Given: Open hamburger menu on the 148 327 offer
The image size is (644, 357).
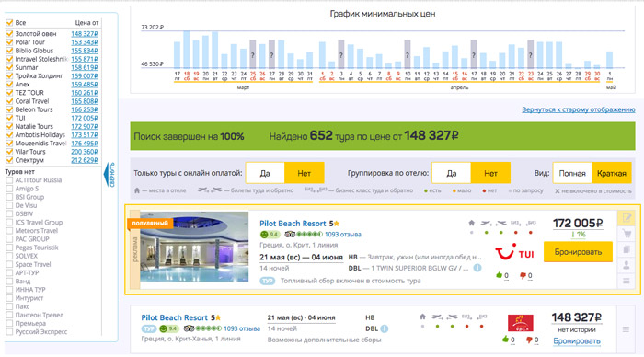Looking at the screenshot, I should click(x=626, y=329).
